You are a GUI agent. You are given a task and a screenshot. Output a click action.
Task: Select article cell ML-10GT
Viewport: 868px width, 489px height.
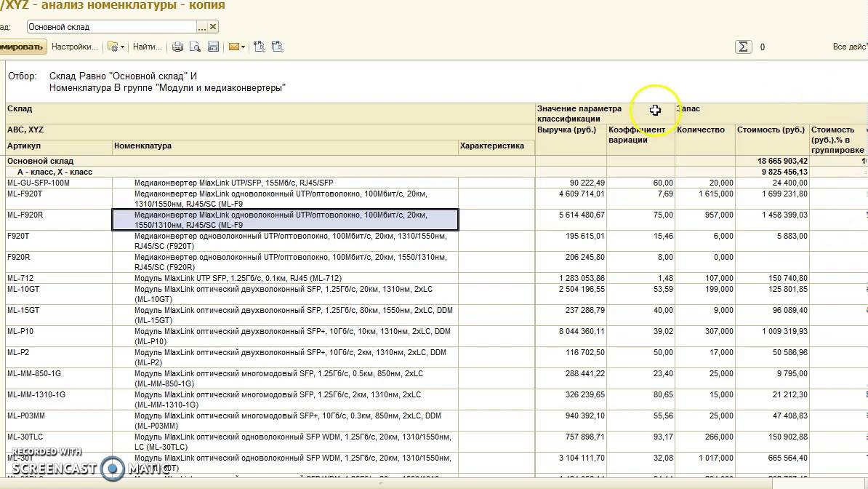pos(59,294)
